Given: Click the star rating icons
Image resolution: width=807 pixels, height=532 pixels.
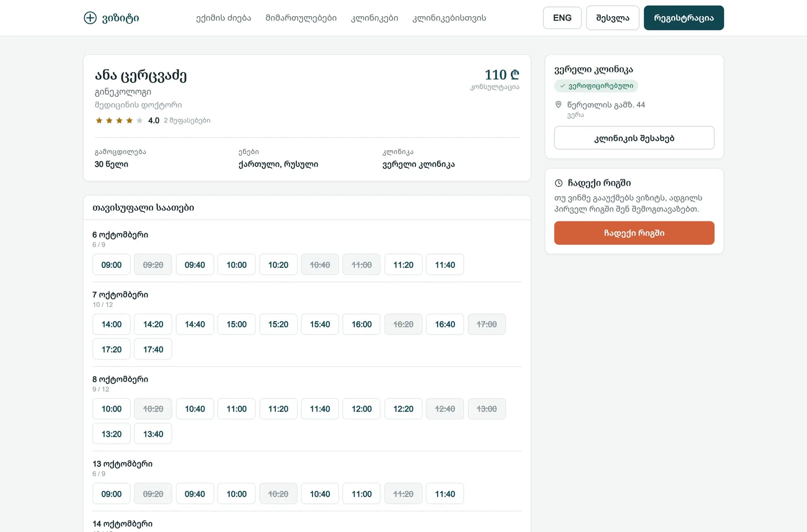Looking at the screenshot, I should [x=119, y=121].
